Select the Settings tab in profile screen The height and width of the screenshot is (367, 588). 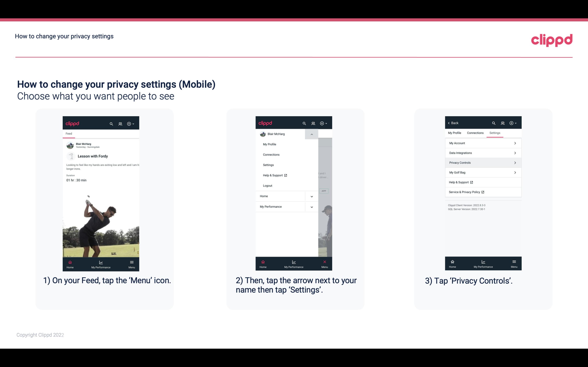pos(495,133)
